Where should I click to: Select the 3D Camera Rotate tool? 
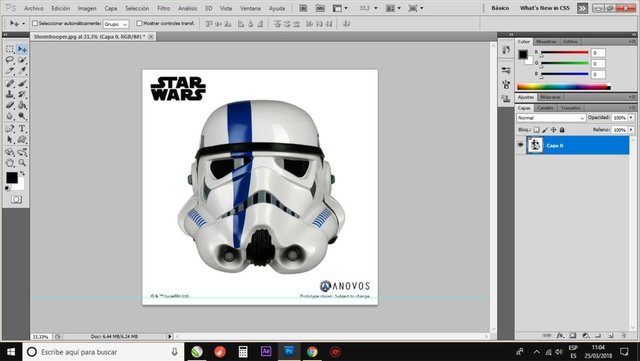click(22, 152)
